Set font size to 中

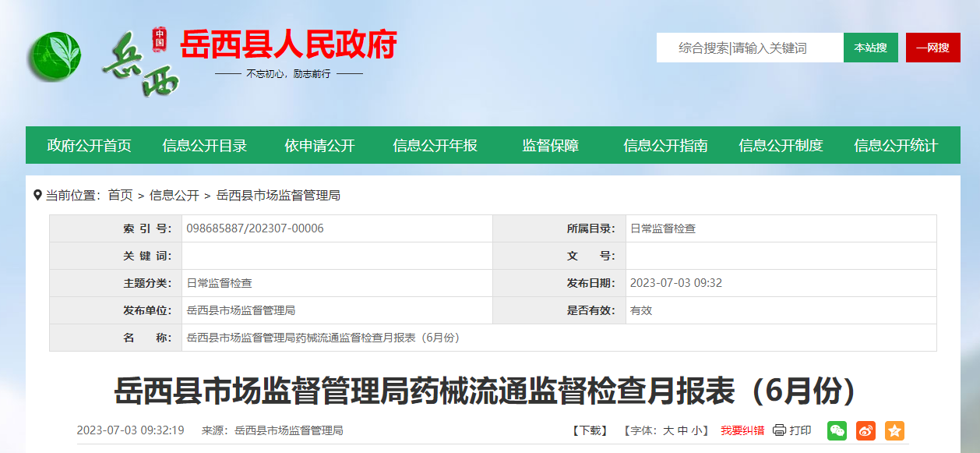(x=682, y=430)
